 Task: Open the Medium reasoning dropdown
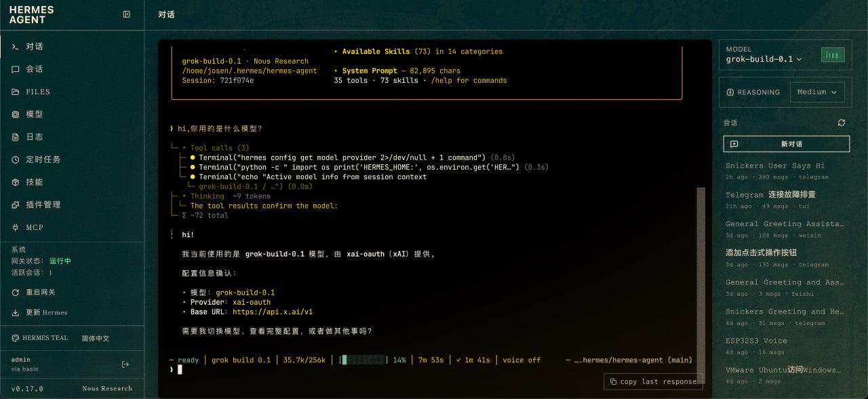point(817,92)
